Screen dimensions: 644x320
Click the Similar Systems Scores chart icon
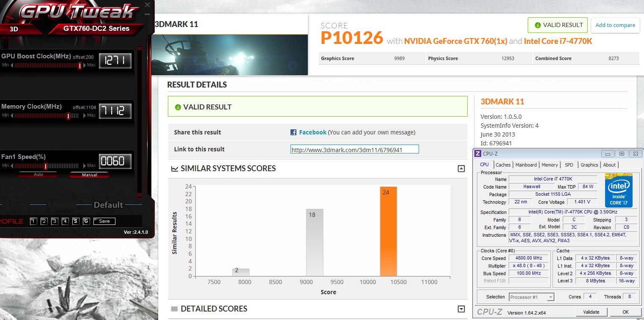(174, 169)
